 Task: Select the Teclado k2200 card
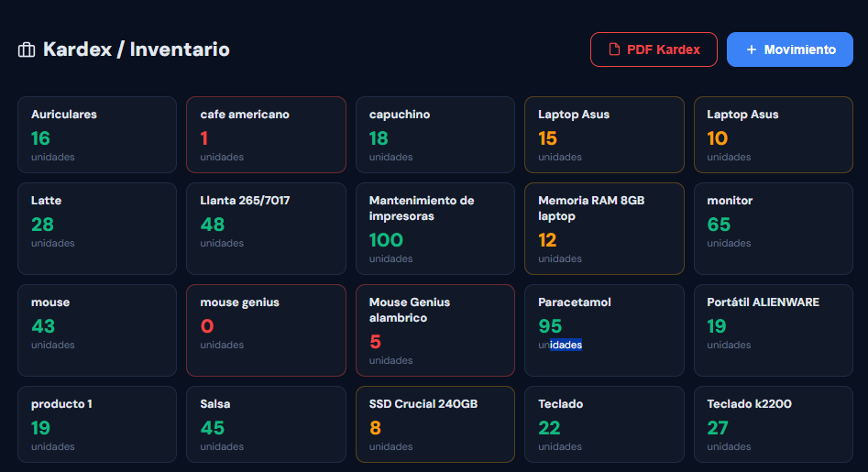(774, 424)
